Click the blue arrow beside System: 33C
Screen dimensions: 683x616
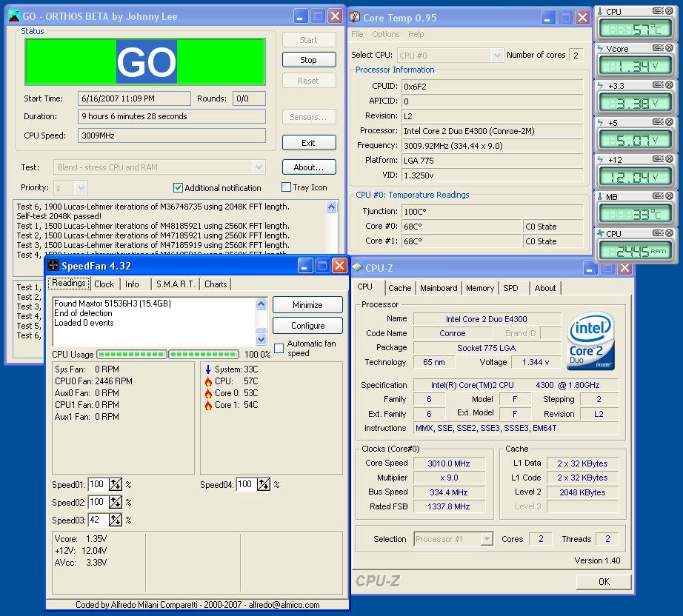click(x=207, y=369)
